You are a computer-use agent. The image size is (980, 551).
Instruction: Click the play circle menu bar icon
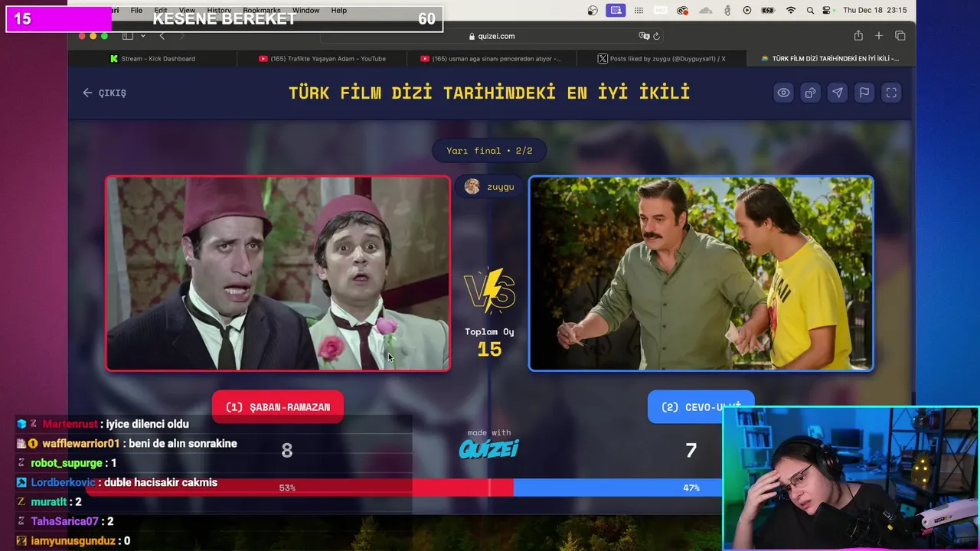click(x=747, y=11)
